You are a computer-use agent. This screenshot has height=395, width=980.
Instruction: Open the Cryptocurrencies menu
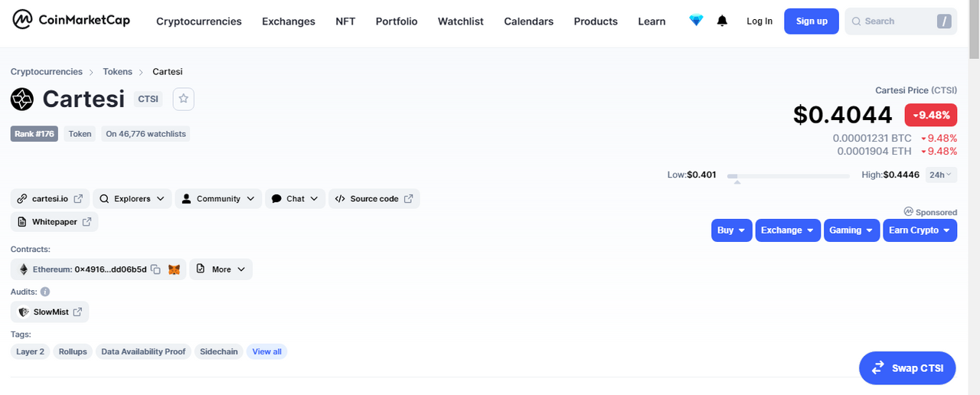tap(199, 21)
